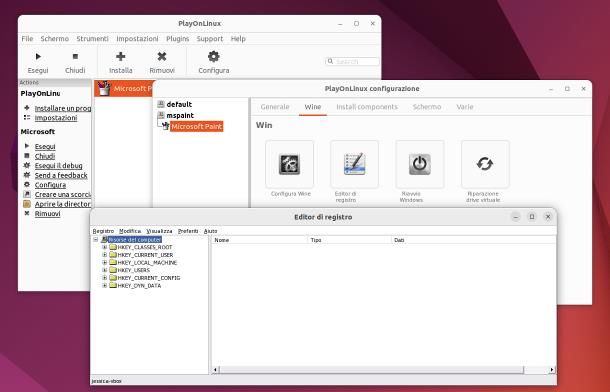
Task: Switch to the Install components tab
Action: [367, 107]
